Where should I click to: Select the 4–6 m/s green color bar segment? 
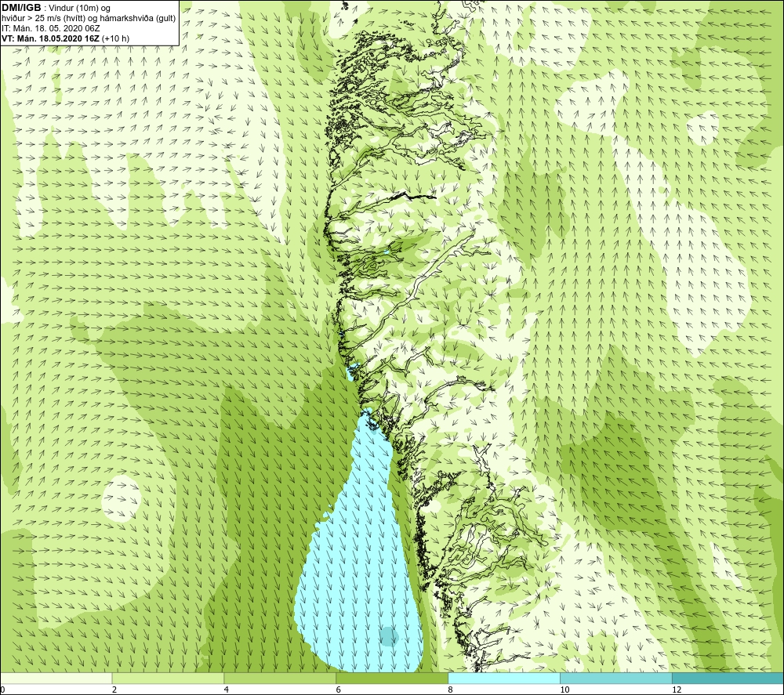point(280,678)
